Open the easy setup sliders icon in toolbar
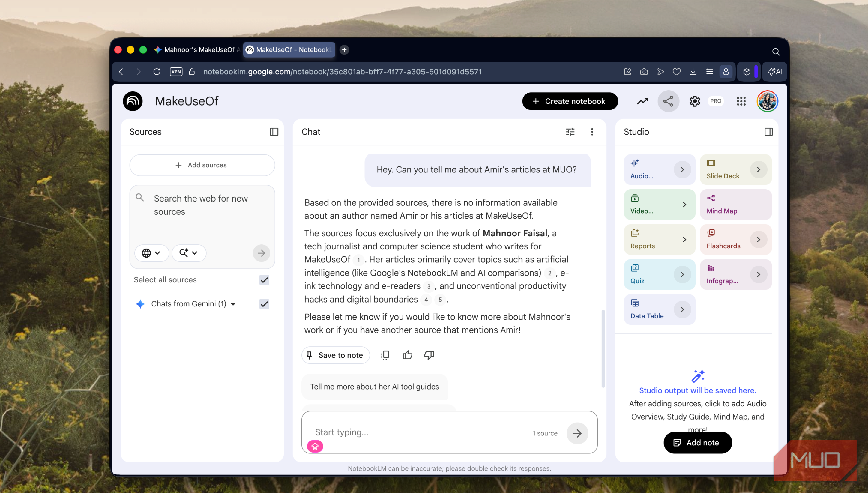 709,71
